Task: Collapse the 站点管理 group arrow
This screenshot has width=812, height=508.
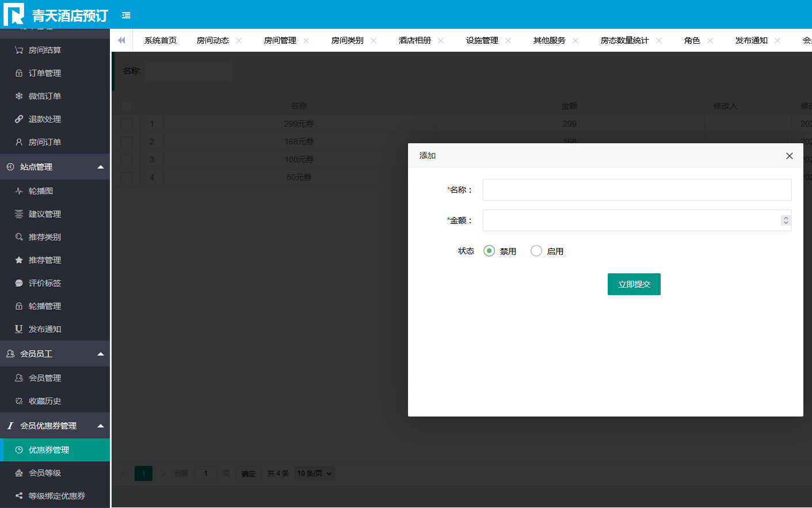Action: tap(101, 167)
